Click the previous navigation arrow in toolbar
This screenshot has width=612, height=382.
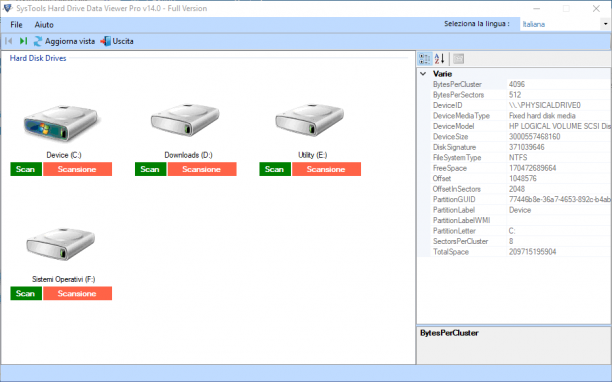tap(9, 41)
